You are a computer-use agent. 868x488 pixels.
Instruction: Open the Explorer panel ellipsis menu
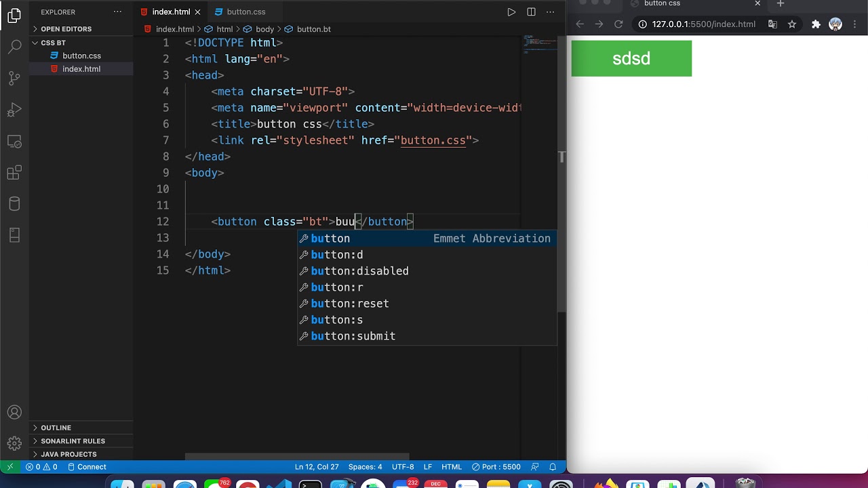[117, 12]
